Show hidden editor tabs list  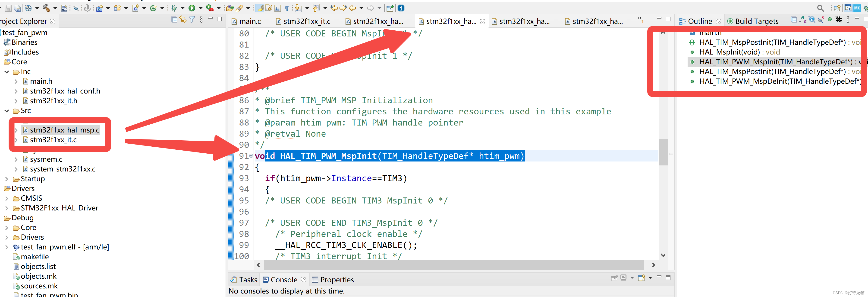click(x=641, y=19)
